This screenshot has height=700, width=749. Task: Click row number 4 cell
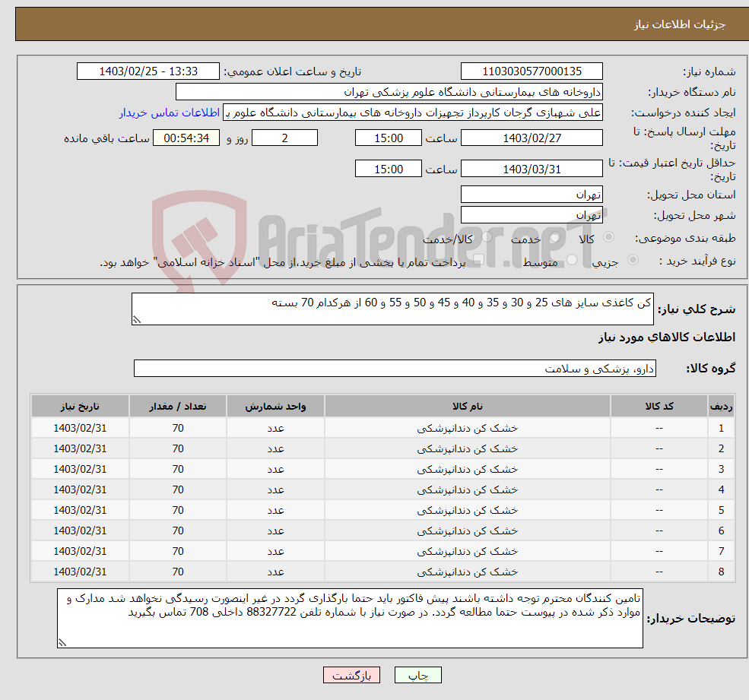721,490
